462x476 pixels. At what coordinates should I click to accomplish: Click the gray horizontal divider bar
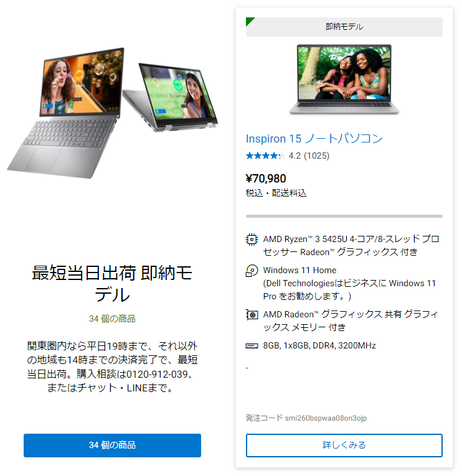point(344,216)
